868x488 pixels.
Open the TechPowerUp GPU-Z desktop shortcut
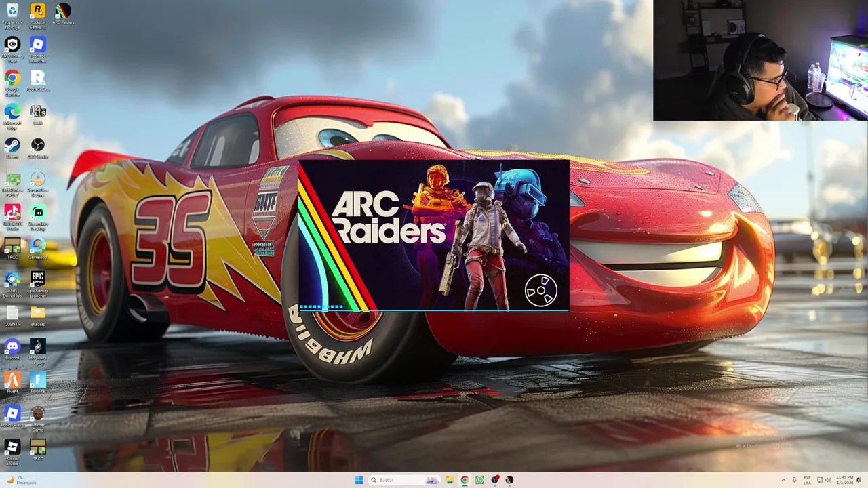(12, 184)
